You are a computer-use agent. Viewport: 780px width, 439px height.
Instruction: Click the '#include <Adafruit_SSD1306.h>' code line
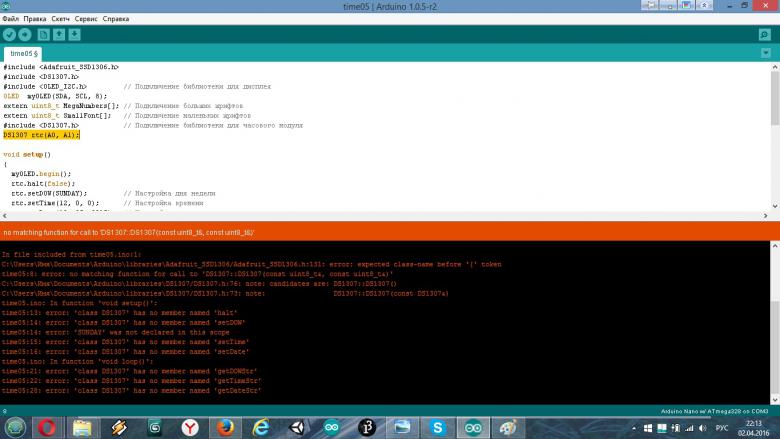61,67
